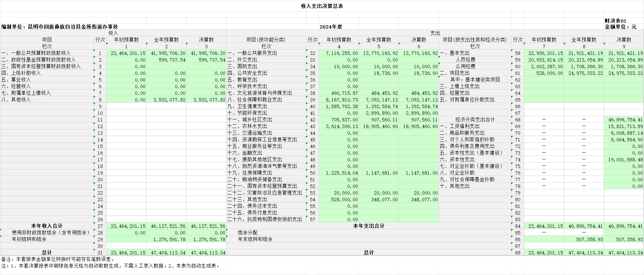This screenshot has width=644, height=275.
Task: Select the 八、其他收入 row label
Action: (16, 99)
